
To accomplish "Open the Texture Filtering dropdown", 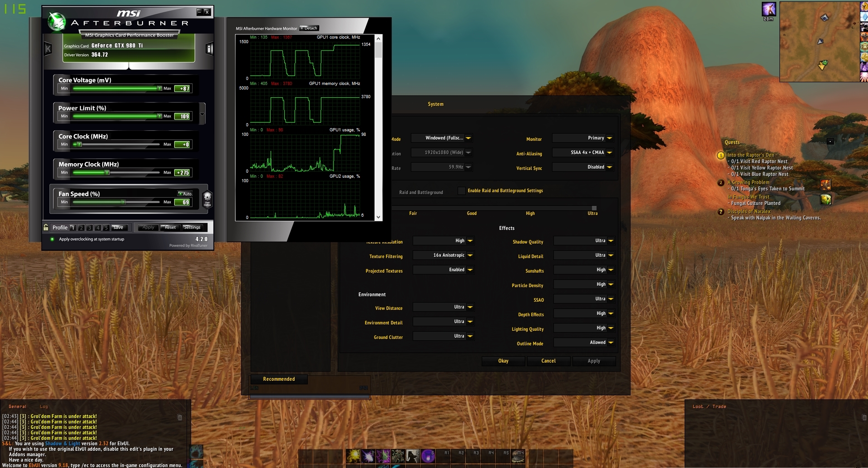I will pos(444,255).
